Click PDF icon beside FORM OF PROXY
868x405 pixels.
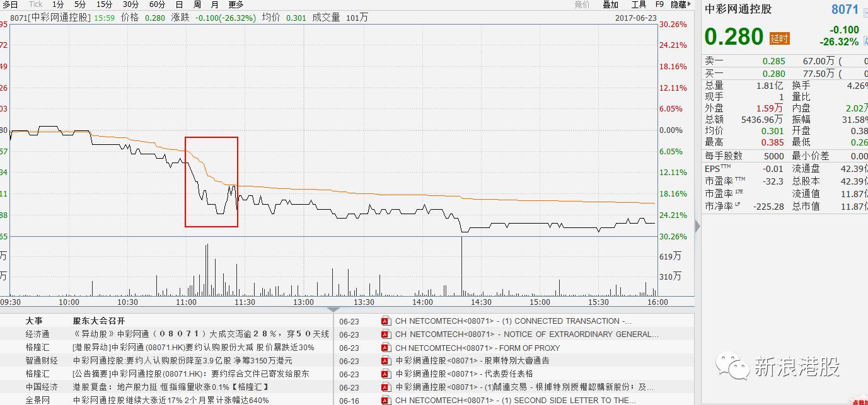tap(386, 348)
